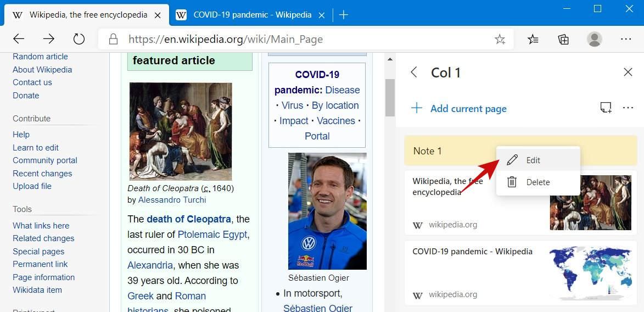Viewport: 644px width, 312px height.
Task: Open the Upload file link
Action: tap(32, 186)
